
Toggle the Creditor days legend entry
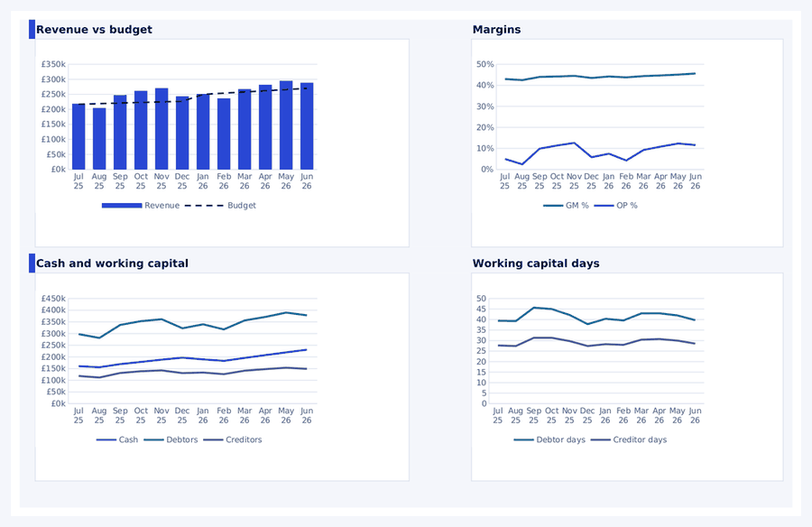(x=629, y=440)
